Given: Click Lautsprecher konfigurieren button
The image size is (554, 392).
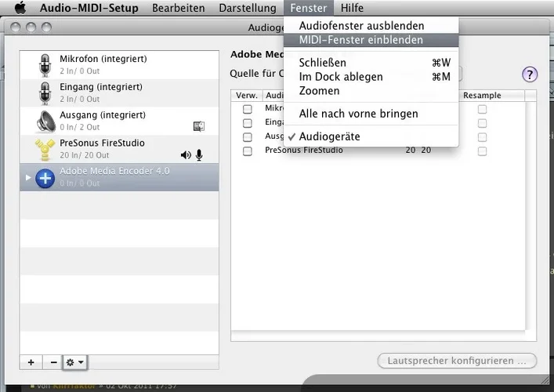Looking at the screenshot, I should coord(457,361).
